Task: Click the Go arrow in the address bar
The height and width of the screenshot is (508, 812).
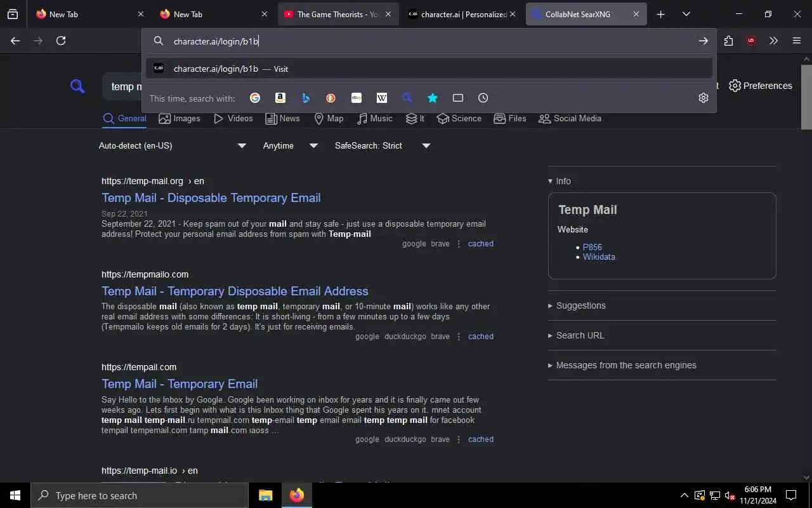Action: [704, 41]
